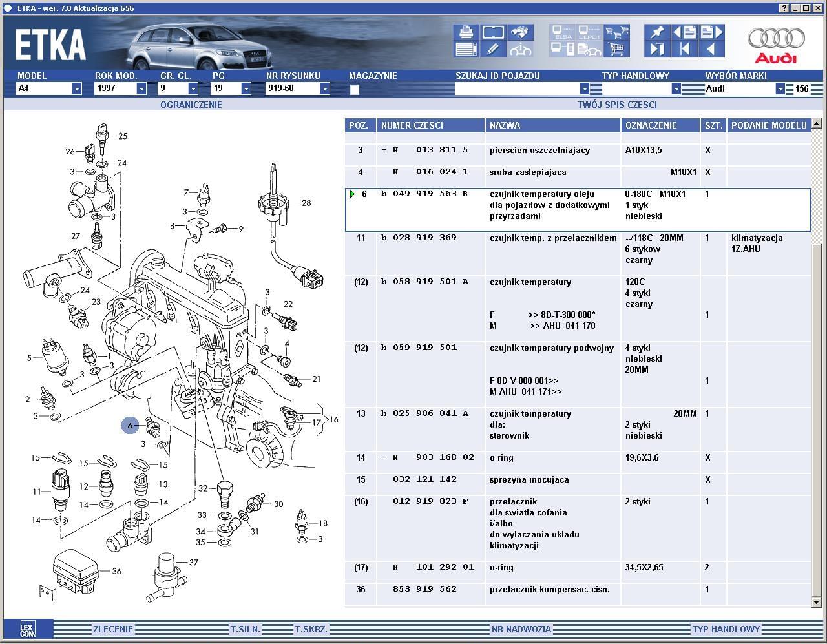This screenshot has height=644, width=827.
Task: Open the multiple shopping carts icon
Action: coord(616,32)
